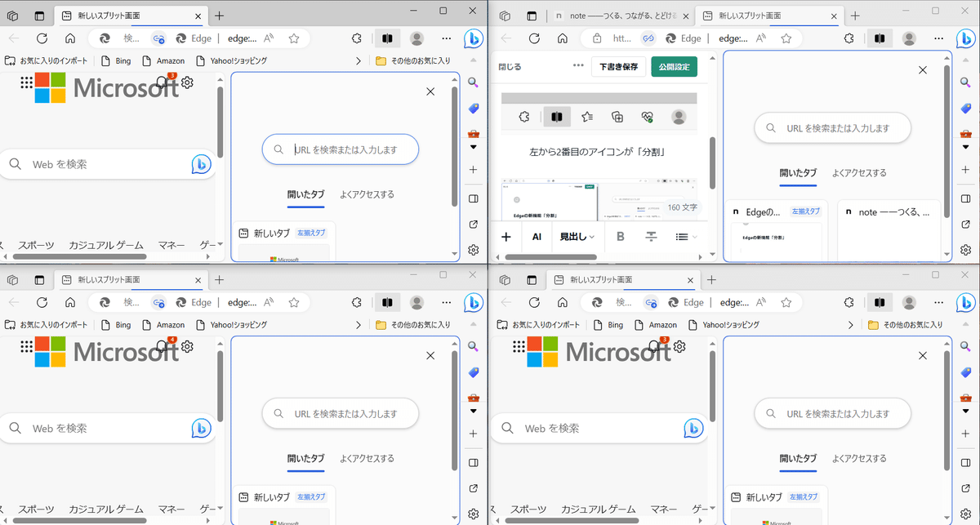Open その他のお気に入り folder in bottom-left window
The width and height of the screenshot is (980, 525).
[x=412, y=324]
